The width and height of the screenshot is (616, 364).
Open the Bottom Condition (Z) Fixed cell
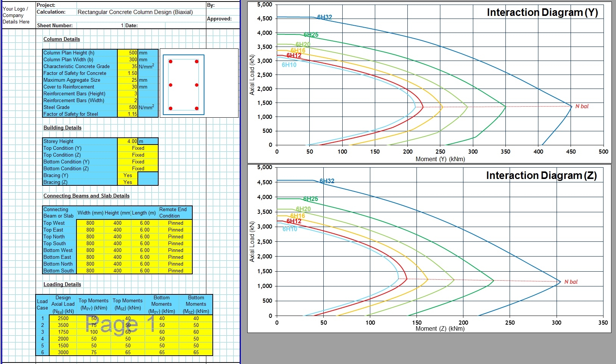(138, 169)
